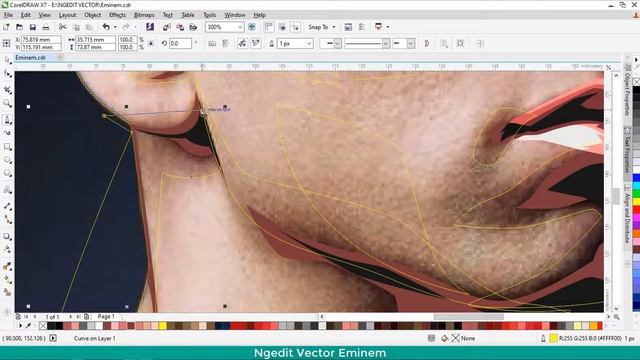Toggle the Lock ratio button
Viewport: 640px width, 360px height.
coord(151,43)
